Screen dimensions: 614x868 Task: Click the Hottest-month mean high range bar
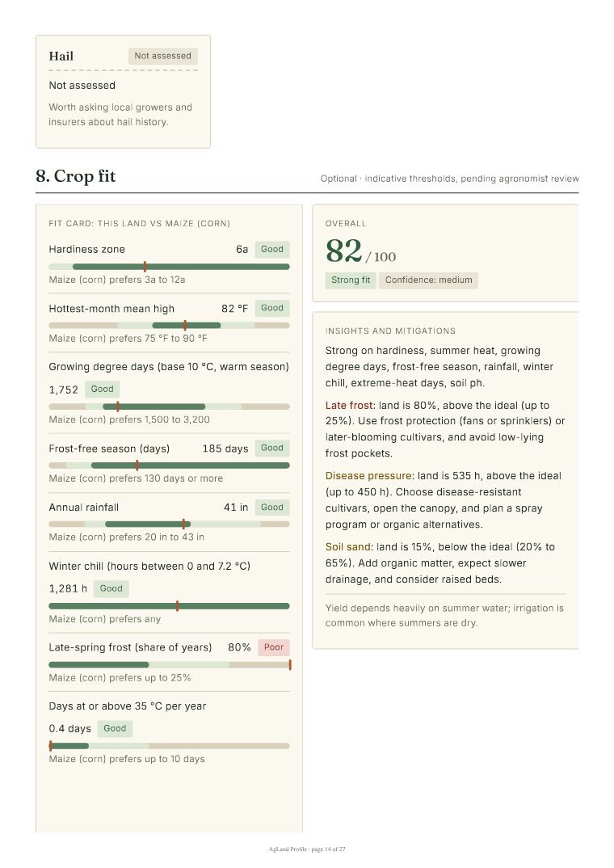(170, 326)
